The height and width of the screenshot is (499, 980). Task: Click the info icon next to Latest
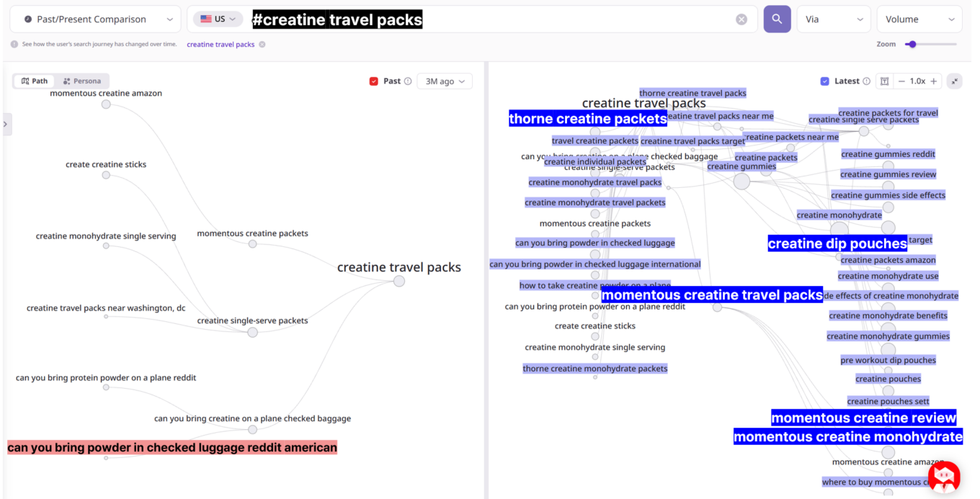(867, 81)
